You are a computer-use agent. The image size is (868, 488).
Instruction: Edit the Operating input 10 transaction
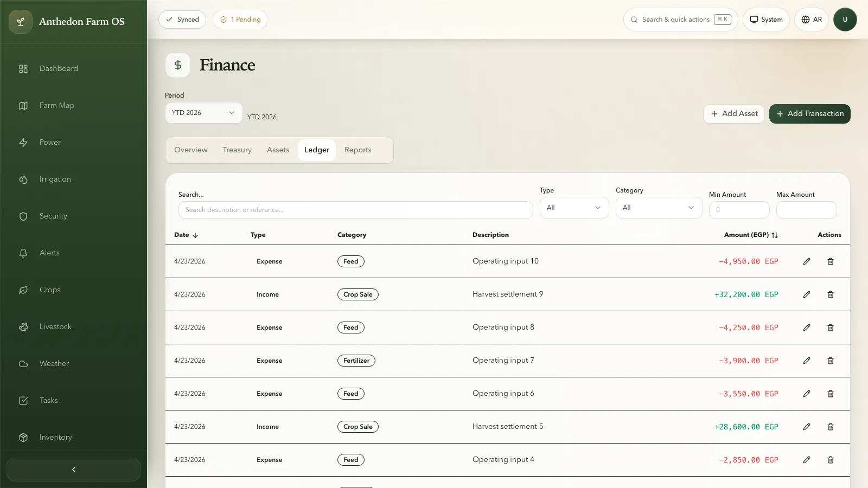point(807,261)
